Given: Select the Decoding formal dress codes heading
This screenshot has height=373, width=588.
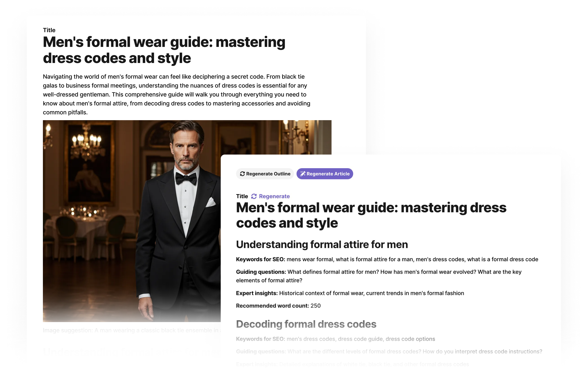Looking at the screenshot, I should pos(306,324).
